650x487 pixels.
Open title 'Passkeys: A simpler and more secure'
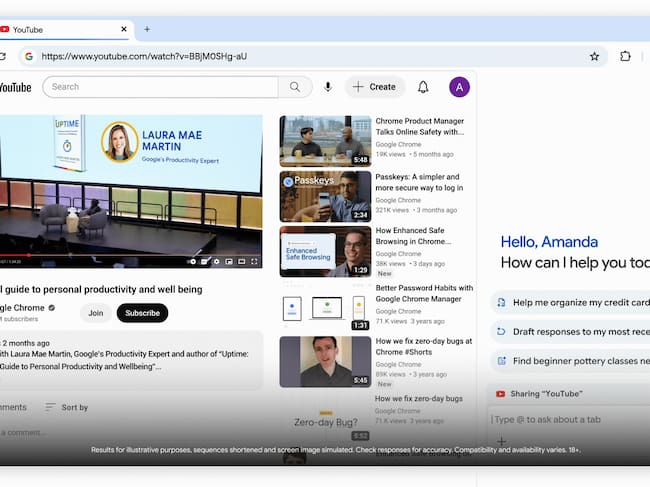(x=419, y=182)
